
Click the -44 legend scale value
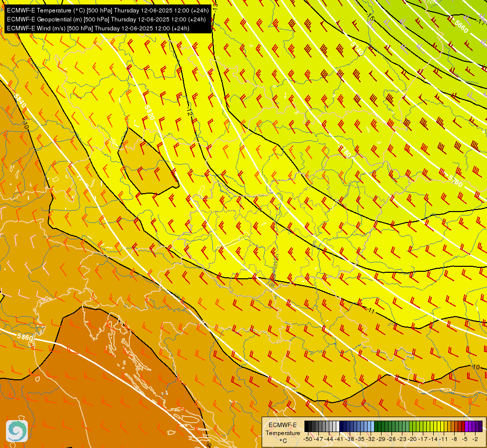click(329, 439)
